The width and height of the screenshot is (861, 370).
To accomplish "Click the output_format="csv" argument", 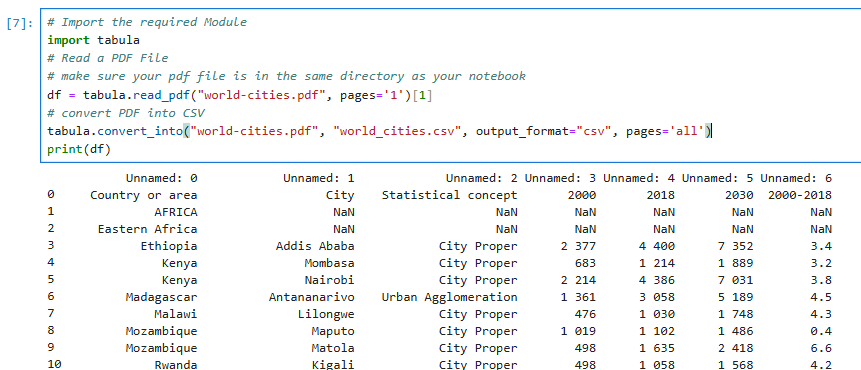I will (x=544, y=131).
